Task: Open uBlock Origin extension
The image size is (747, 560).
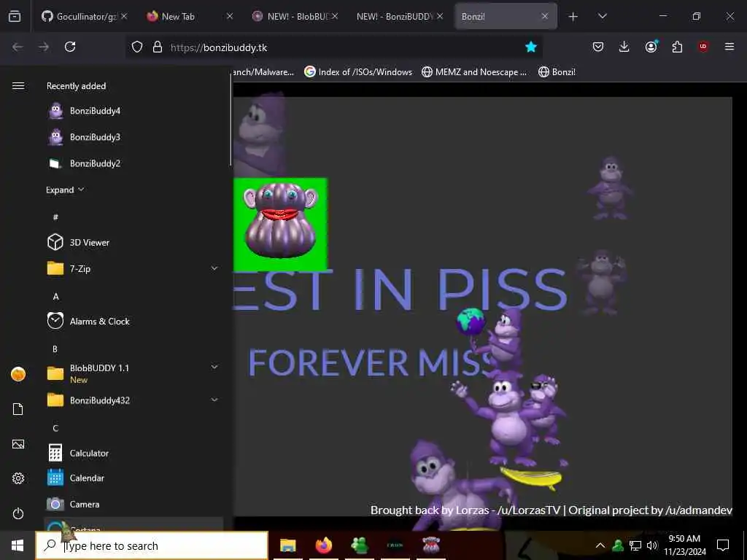Action: click(703, 47)
